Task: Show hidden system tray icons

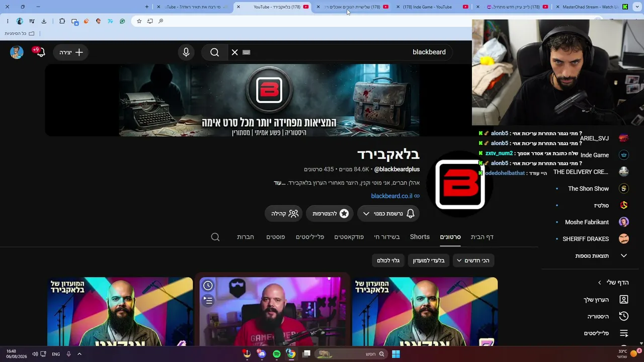Action: 79,354
